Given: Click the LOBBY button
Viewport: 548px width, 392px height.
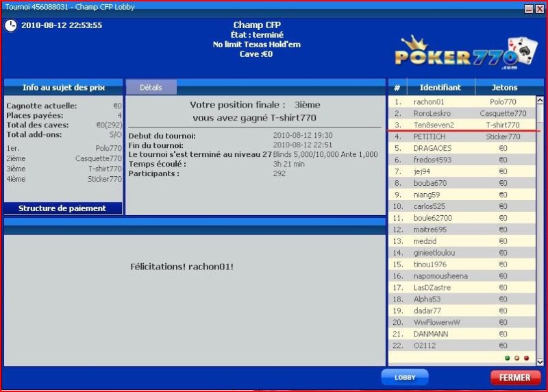Looking at the screenshot, I should click(x=405, y=378).
